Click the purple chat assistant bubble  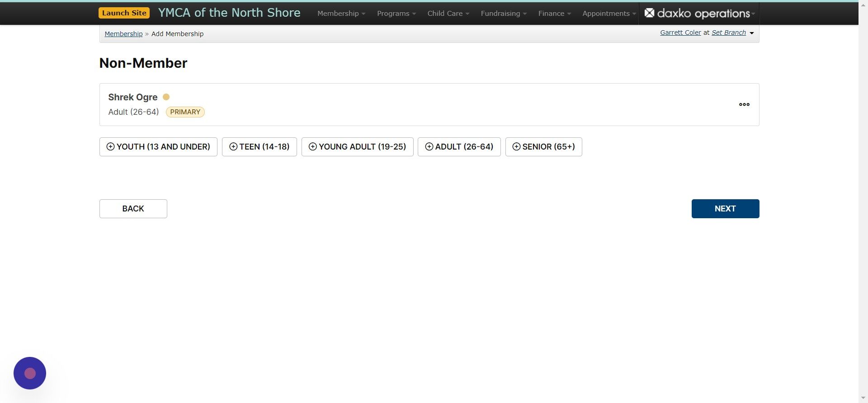pos(30,373)
